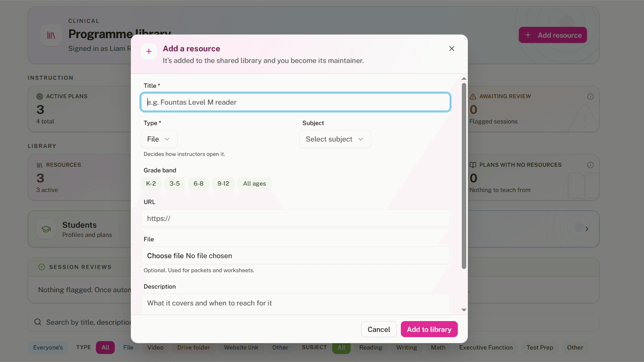This screenshot has height=362, width=644.
Task: Filter subject by Test Prep
Action: coord(540,348)
